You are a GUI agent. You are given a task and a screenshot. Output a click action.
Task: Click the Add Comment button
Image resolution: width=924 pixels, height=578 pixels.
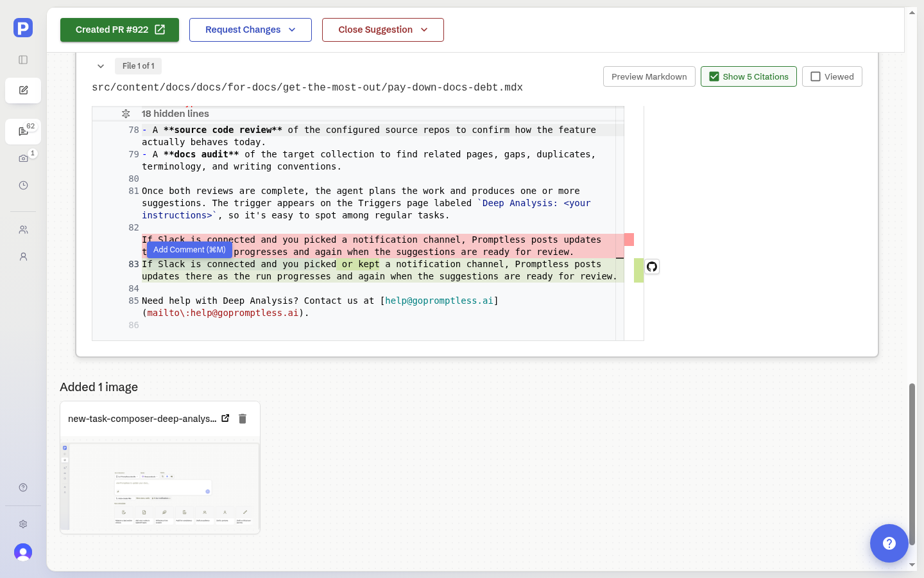click(x=189, y=250)
